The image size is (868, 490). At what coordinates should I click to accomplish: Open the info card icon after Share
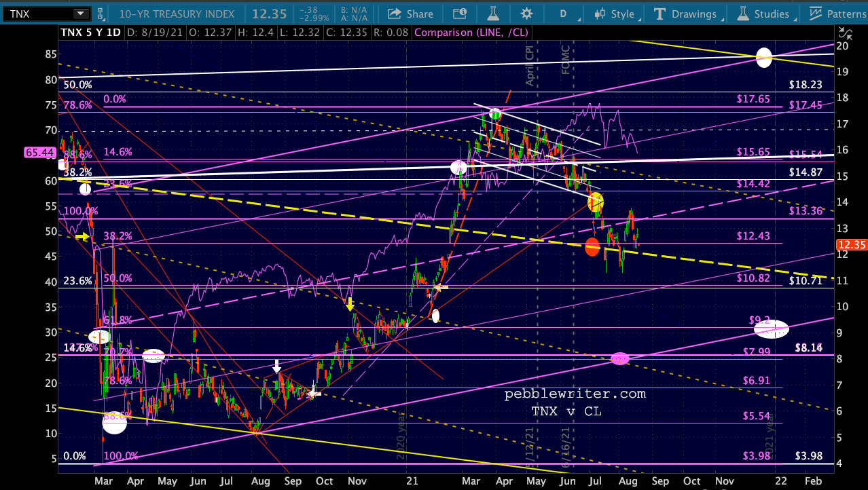460,14
